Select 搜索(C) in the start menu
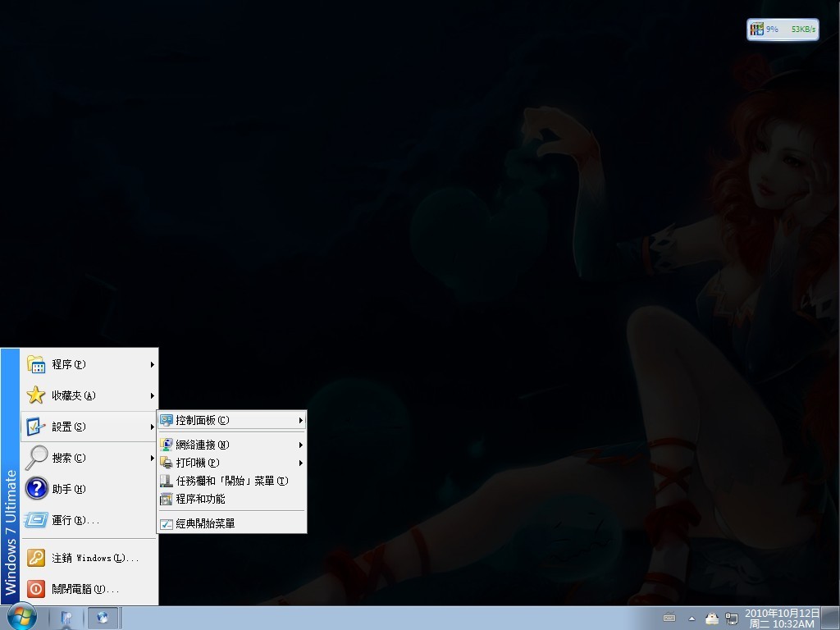The height and width of the screenshot is (630, 840). point(89,458)
